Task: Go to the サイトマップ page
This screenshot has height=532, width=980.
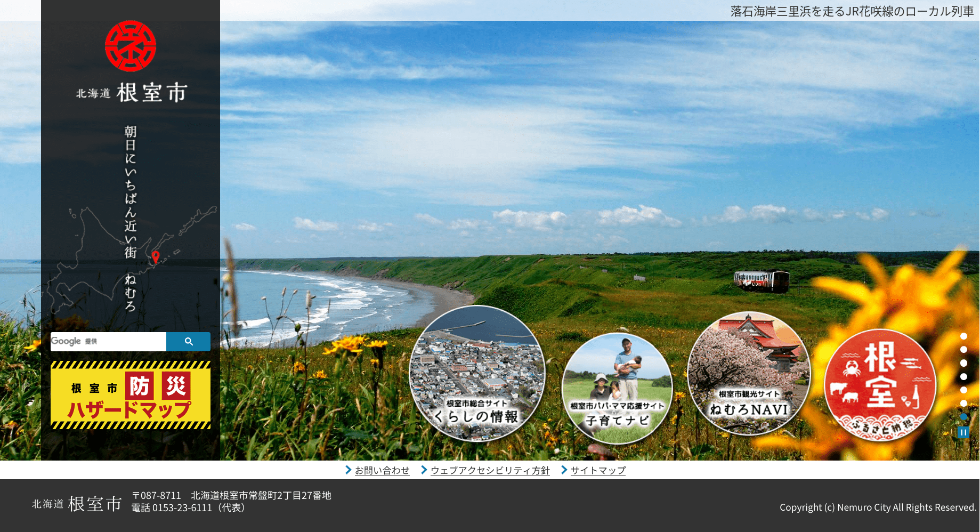Action: 598,471
